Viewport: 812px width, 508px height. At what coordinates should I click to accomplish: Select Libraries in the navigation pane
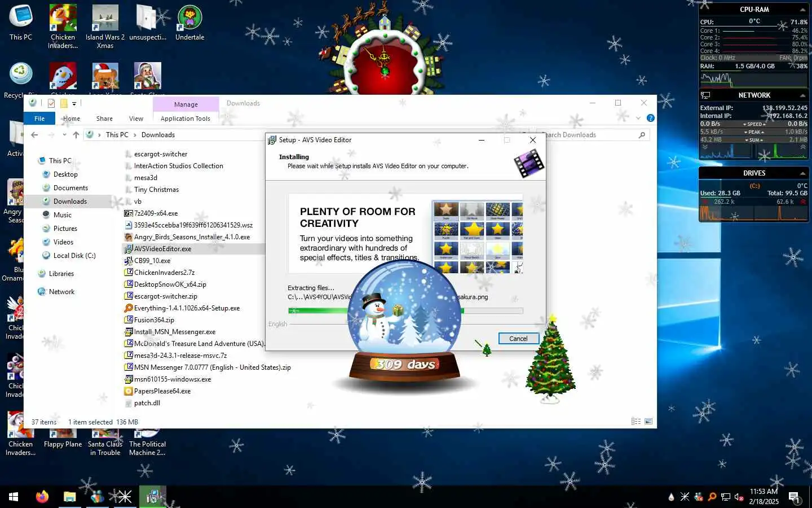(61, 274)
